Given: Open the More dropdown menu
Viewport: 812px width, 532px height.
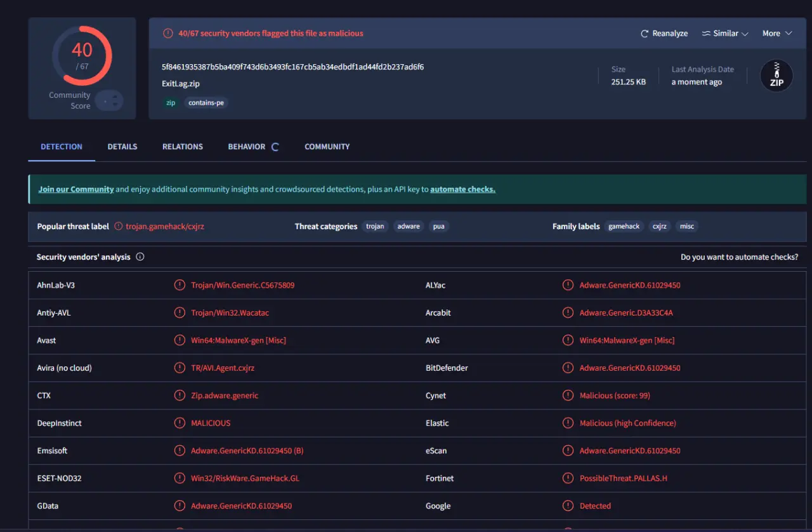Looking at the screenshot, I should 777,34.
